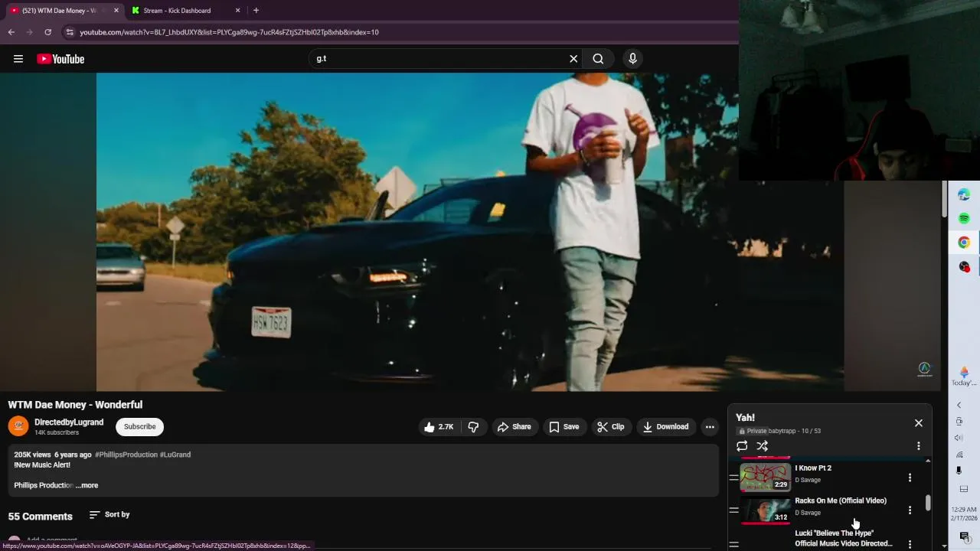Screen dimensions: 980x551
Task: Play Racks On Me thumbnail
Action: click(766, 510)
